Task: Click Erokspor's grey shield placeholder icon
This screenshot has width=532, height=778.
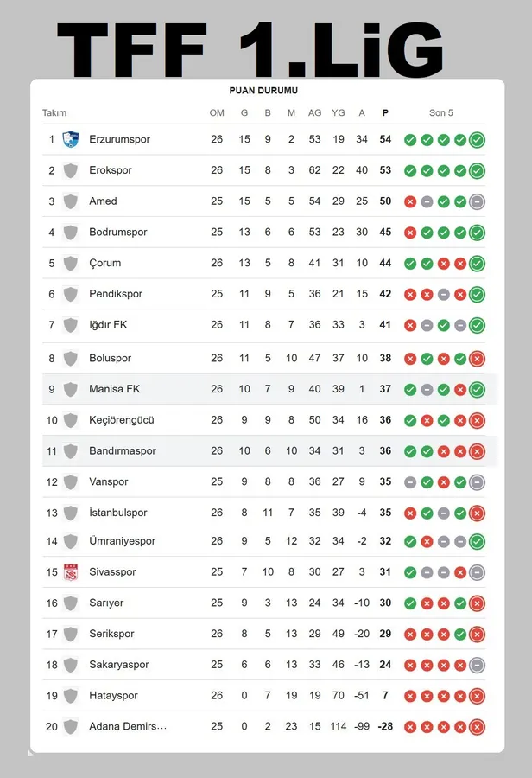Action: point(71,170)
